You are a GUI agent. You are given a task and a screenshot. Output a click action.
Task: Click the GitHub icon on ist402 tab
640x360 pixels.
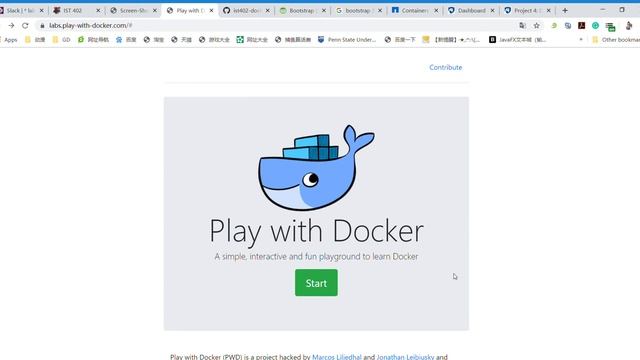pyautogui.click(x=227, y=11)
